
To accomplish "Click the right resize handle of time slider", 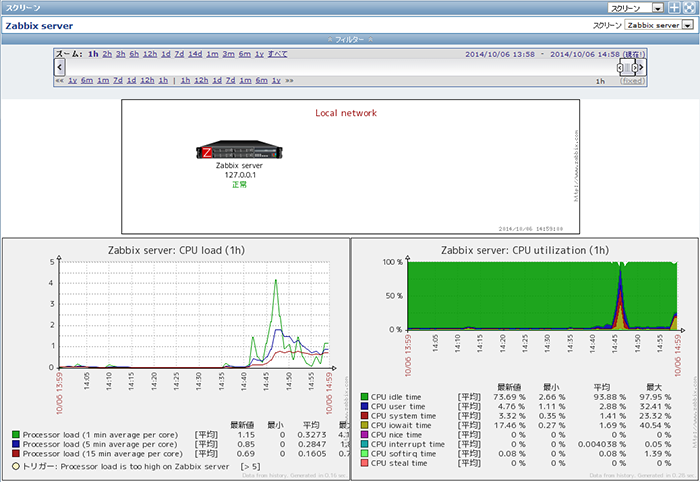I will click(x=633, y=67).
